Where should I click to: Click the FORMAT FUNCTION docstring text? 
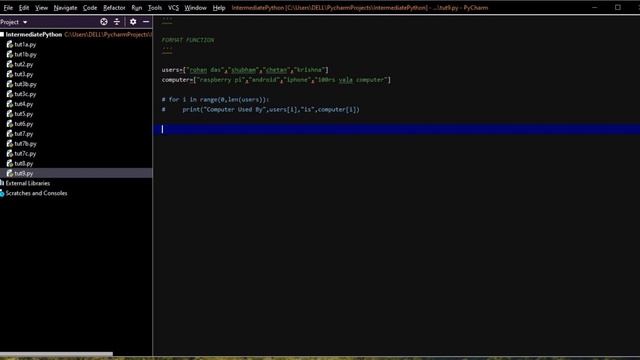point(188,40)
